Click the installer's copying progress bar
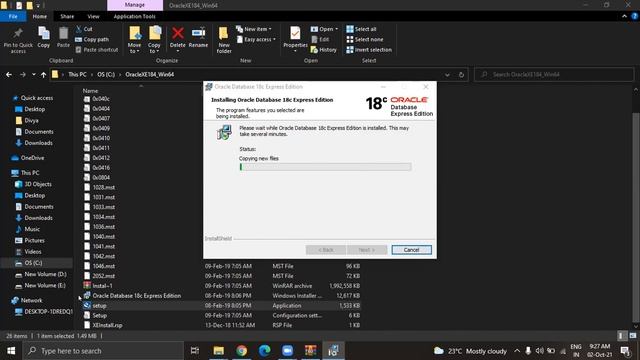The width and height of the screenshot is (640, 360). click(325, 167)
